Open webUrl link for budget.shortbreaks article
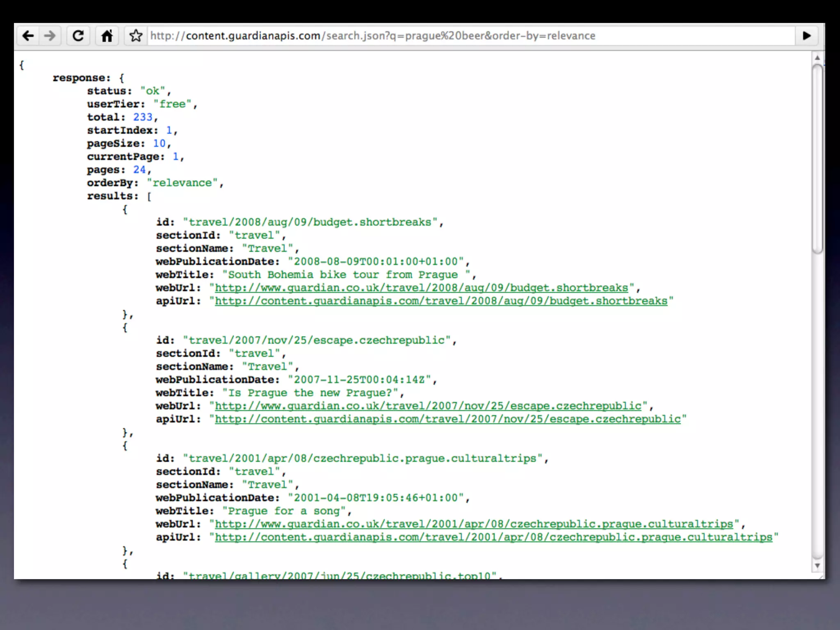Viewport: 840px width, 630px height. 421,288
